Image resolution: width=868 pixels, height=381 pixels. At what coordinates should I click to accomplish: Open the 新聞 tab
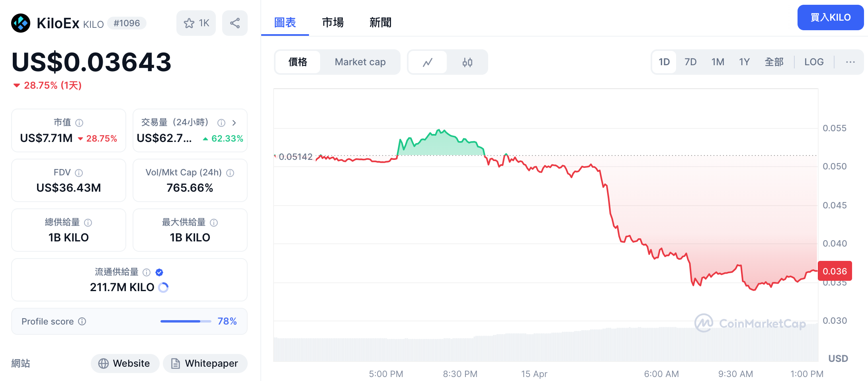[380, 23]
